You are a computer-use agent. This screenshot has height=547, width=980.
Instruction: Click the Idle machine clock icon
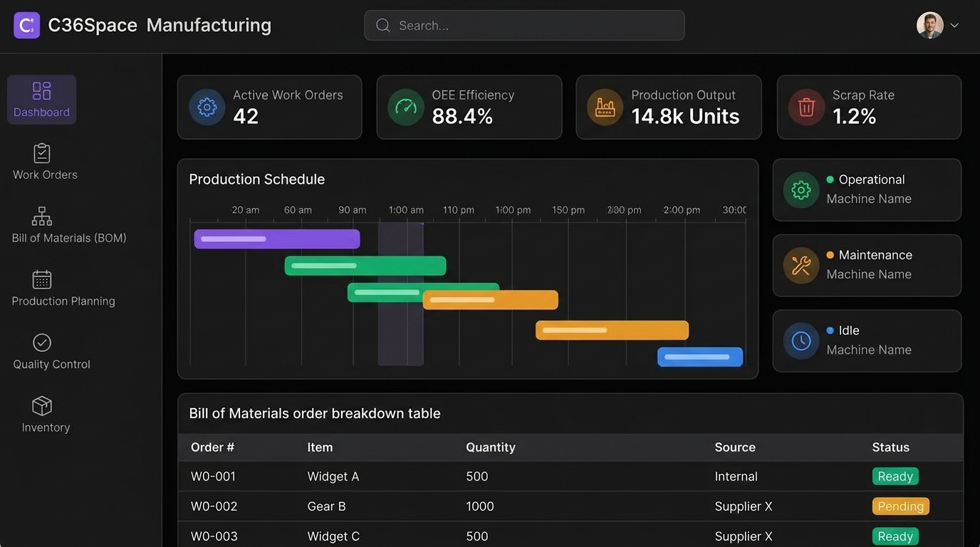801,341
